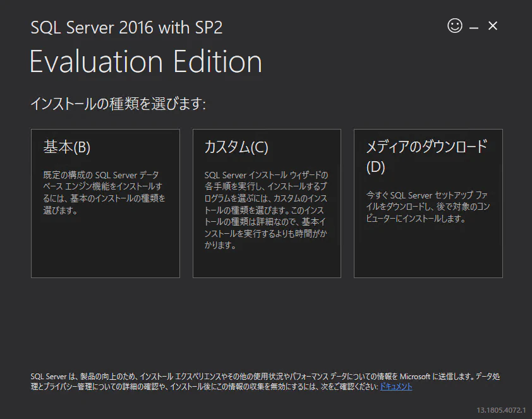
Task: Select the メディアのダウンロード(D) tile
Action: point(428,203)
